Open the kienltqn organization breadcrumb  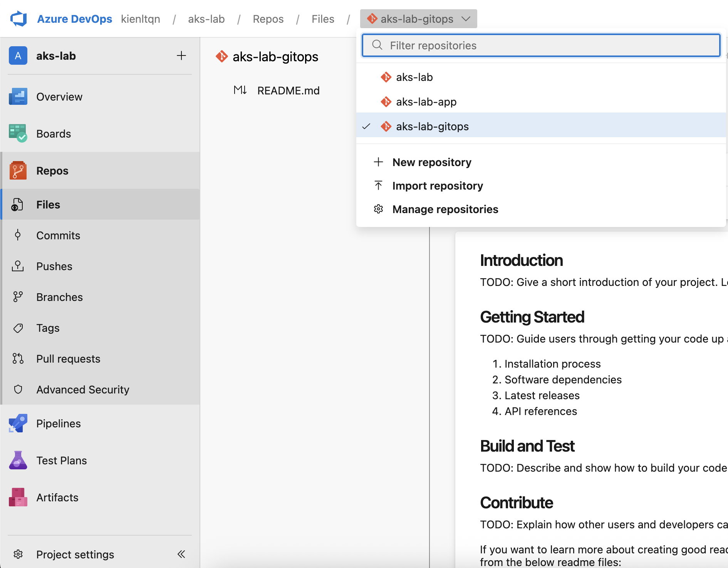(141, 19)
